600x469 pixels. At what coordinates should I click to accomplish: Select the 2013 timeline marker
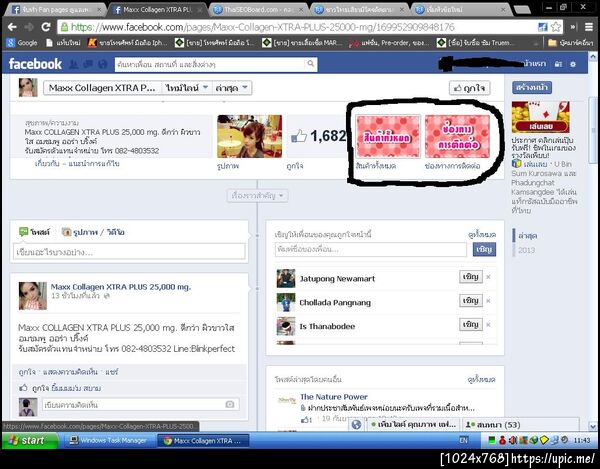[527, 250]
